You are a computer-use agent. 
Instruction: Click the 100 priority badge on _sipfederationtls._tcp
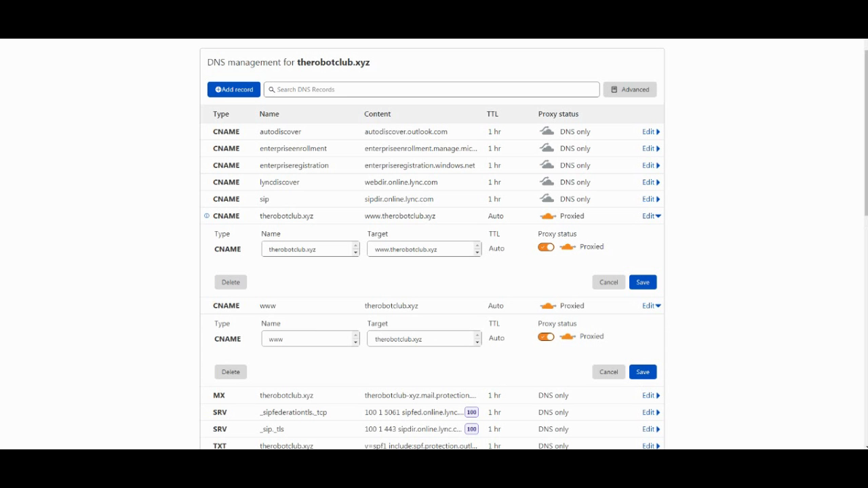point(471,412)
